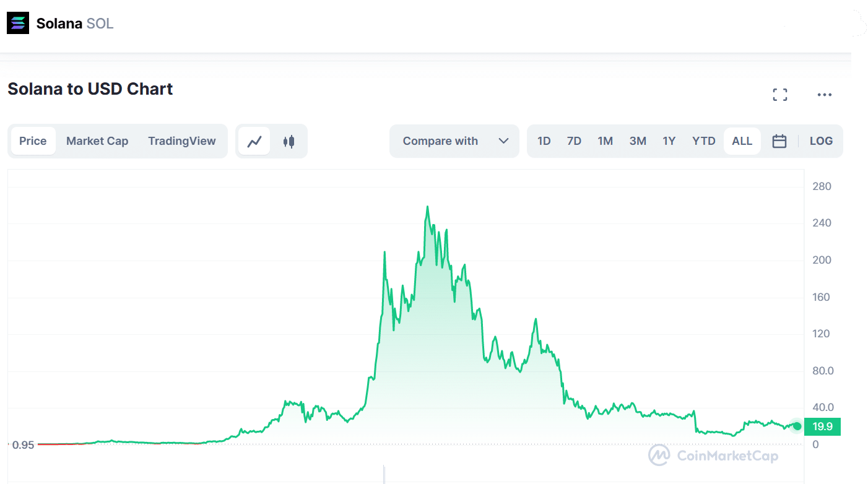This screenshot has width=868, height=484.
Task: Click the Solana logo icon
Action: (x=17, y=23)
